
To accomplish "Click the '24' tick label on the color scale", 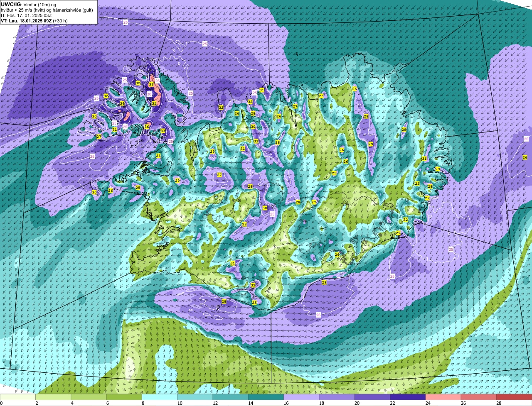I will pyautogui.click(x=427, y=403).
